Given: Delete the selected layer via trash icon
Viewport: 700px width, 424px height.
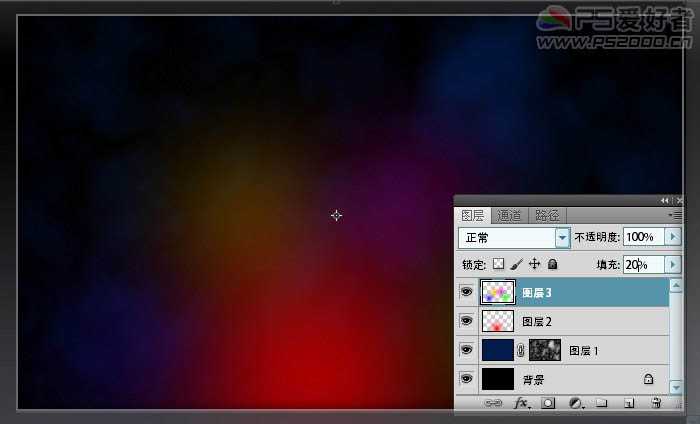Looking at the screenshot, I should coord(656,403).
